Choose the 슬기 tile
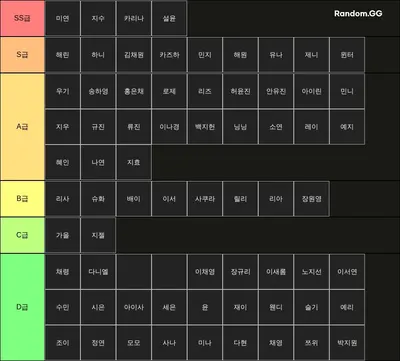 (311, 307)
